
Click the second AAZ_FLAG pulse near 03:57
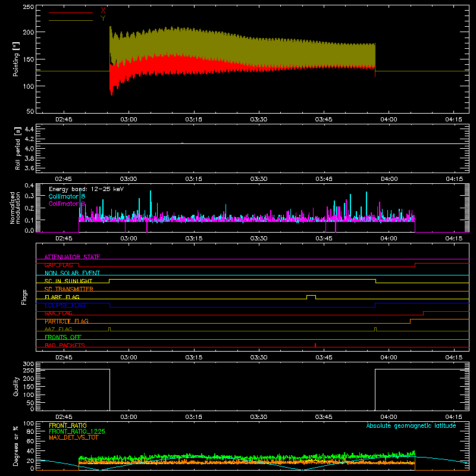click(375, 329)
